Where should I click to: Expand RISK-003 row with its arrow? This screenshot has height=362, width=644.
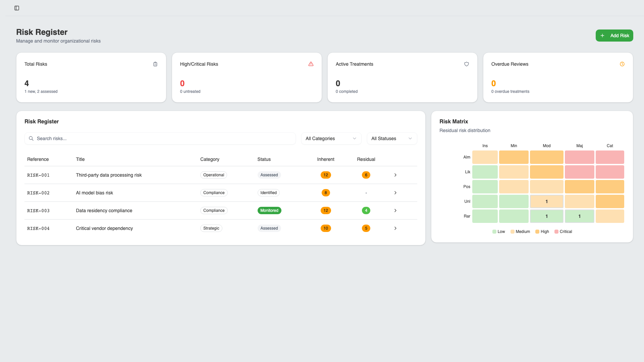395,210
